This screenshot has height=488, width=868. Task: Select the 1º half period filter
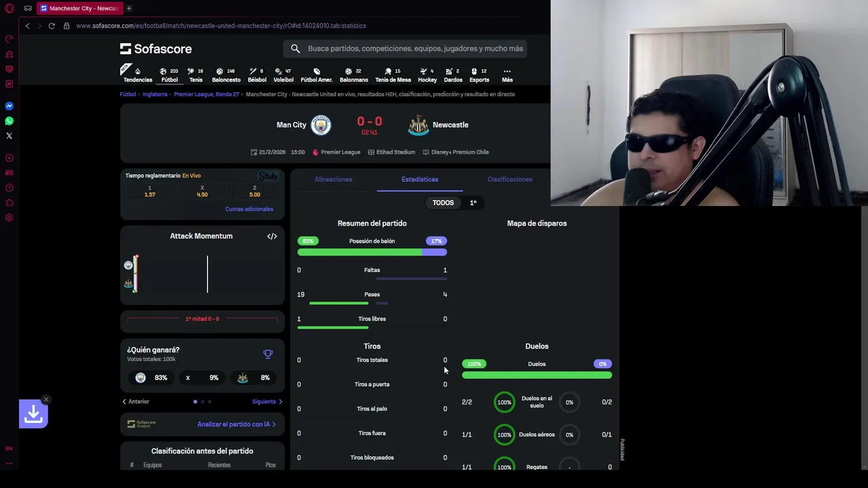click(473, 203)
